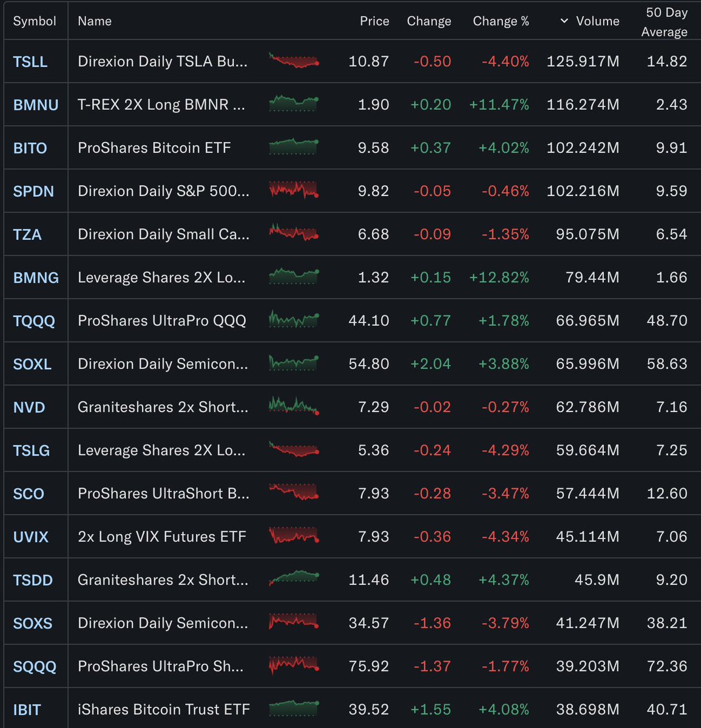The width and height of the screenshot is (701, 728).
Task: View the TZA sparkline chart
Action: pyautogui.click(x=294, y=233)
